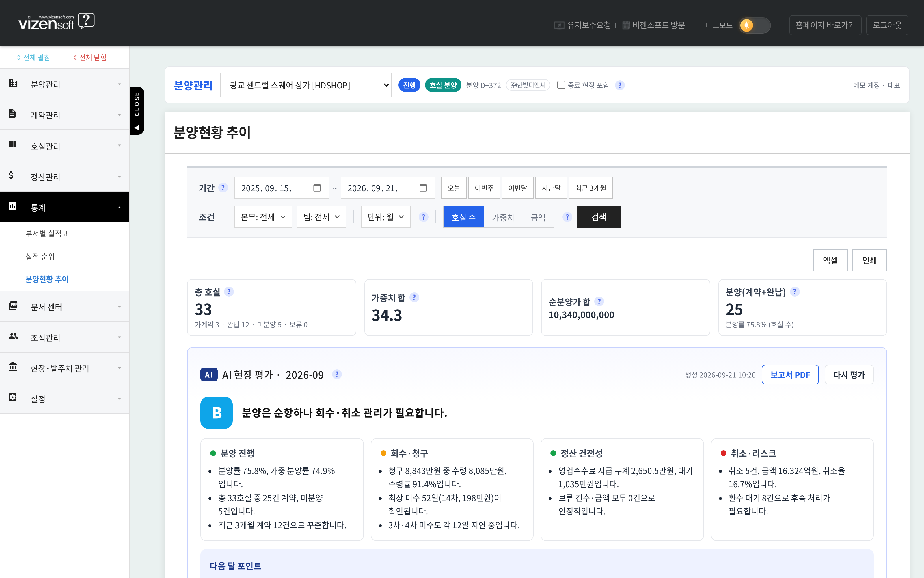This screenshot has height=578, width=924.
Task: Click the help icon beside AI 현장 평가
Action: (x=337, y=374)
